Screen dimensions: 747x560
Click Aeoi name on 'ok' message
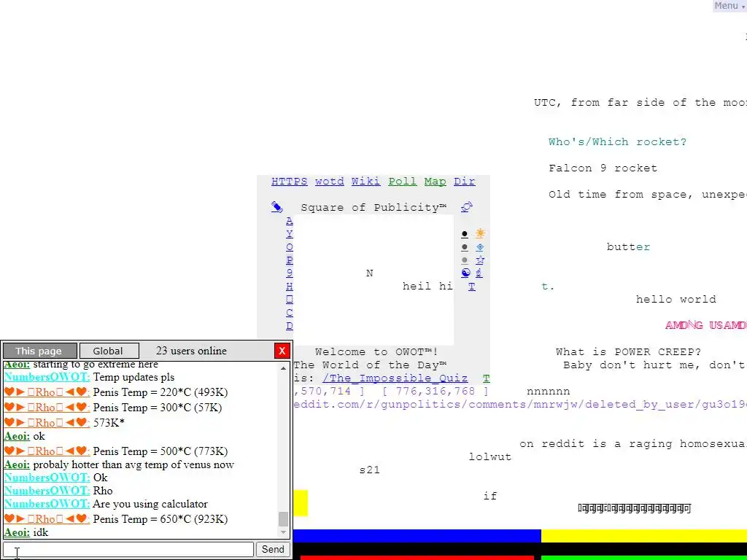click(17, 436)
